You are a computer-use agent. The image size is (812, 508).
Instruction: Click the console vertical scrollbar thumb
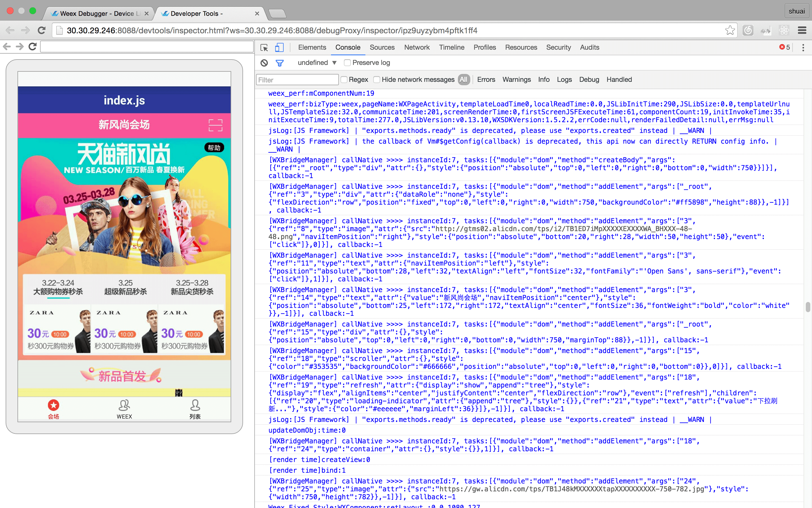click(808, 307)
